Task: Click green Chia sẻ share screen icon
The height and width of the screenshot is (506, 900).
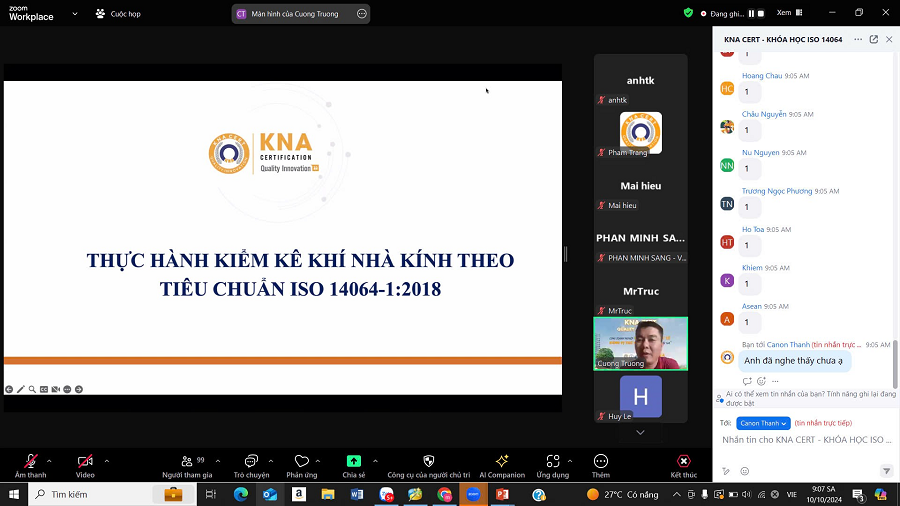Action: pos(354,461)
